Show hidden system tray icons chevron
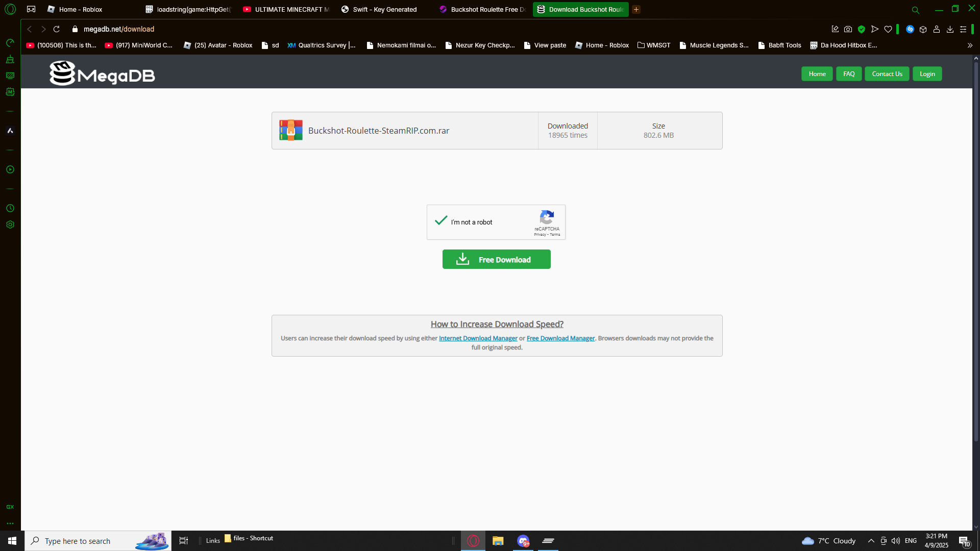 coord(871,541)
